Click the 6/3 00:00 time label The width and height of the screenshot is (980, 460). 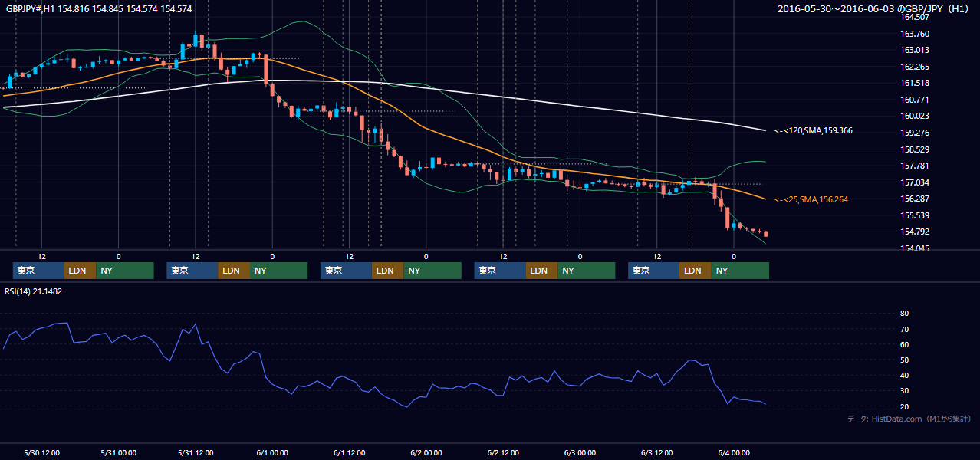tap(580, 453)
